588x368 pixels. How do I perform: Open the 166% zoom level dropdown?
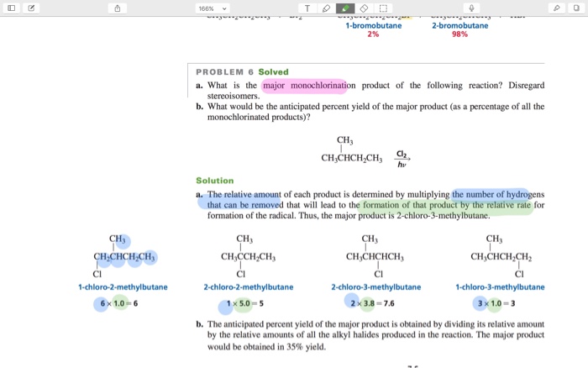(210, 8)
